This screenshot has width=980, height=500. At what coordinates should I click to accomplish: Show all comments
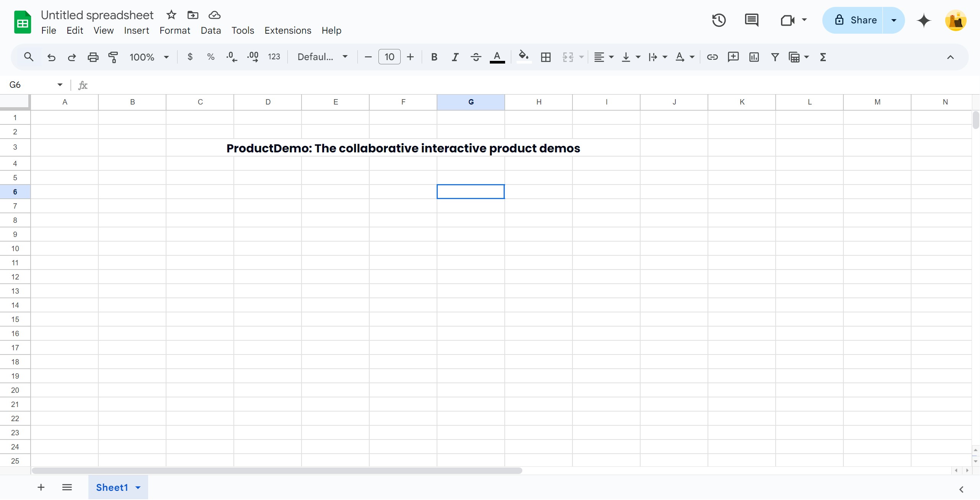tap(752, 20)
